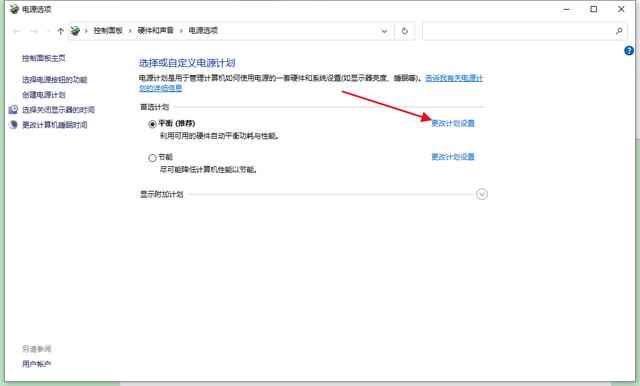Click the search magnifier icon

[x=619, y=31]
